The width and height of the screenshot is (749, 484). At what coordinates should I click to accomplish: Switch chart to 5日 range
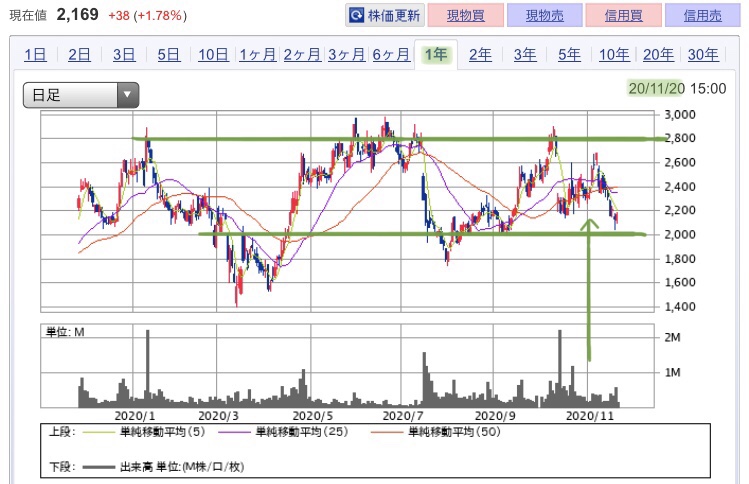point(169,55)
